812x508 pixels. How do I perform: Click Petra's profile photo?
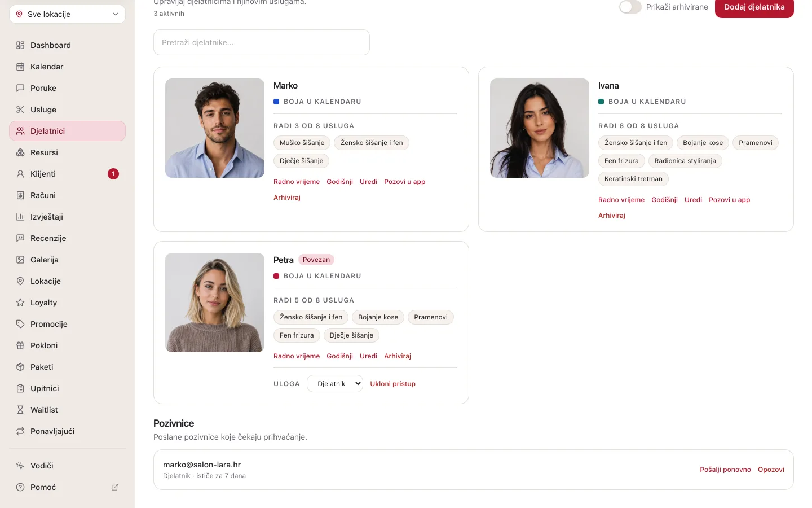(x=215, y=303)
